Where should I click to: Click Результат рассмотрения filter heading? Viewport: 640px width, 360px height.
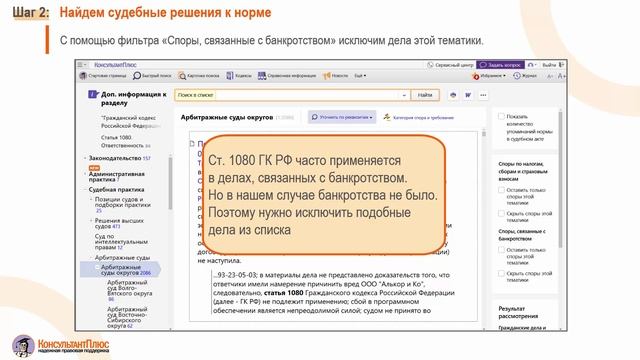[518, 312]
